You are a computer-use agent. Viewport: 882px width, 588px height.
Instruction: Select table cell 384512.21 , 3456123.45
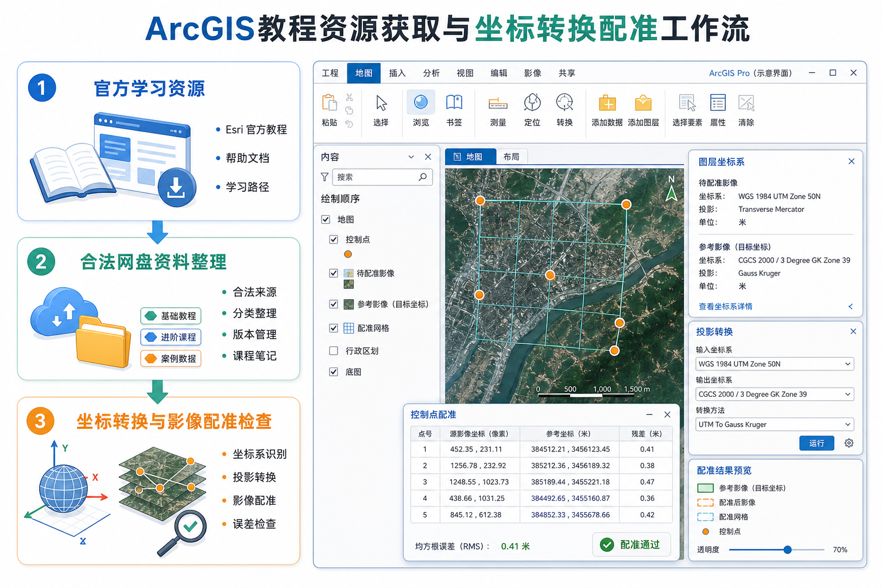[570, 449]
